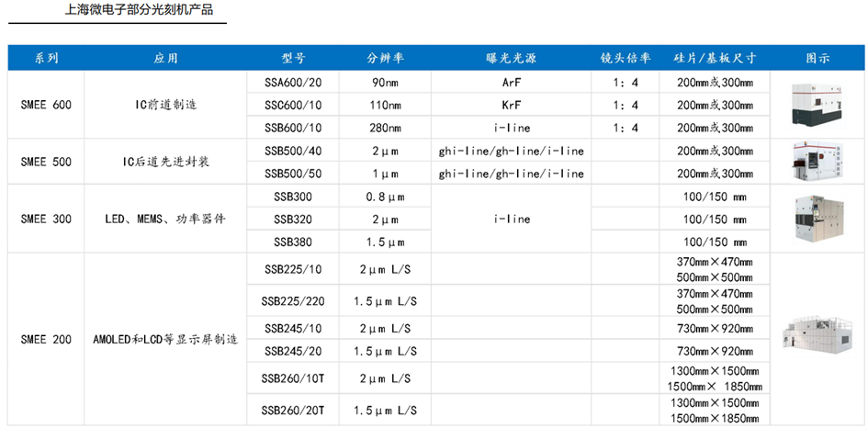The image size is (868, 428).
Task: Select model SSB500/50
Action: tap(293, 174)
